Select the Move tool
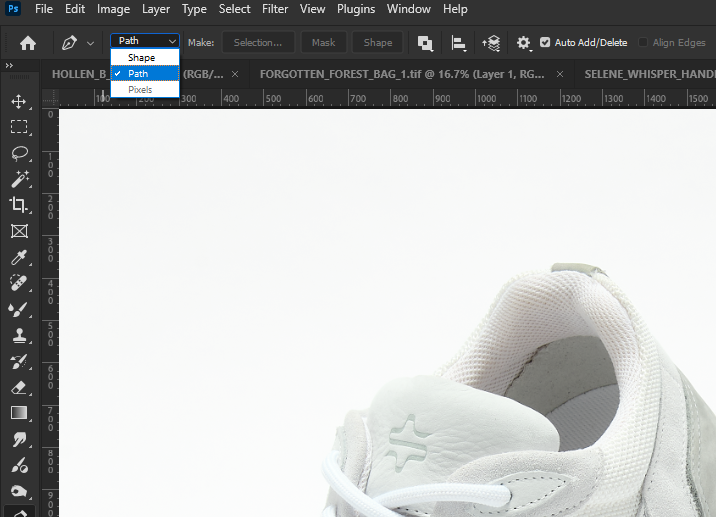 point(18,101)
